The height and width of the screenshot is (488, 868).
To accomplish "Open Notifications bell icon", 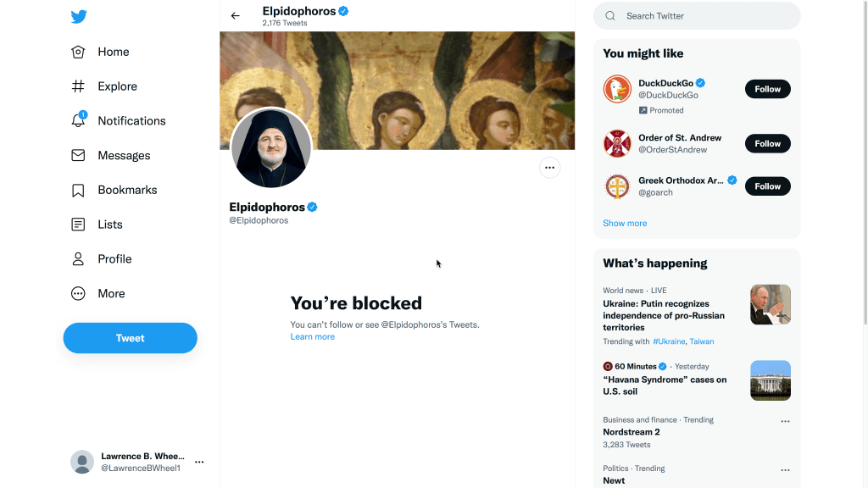I will (x=78, y=121).
